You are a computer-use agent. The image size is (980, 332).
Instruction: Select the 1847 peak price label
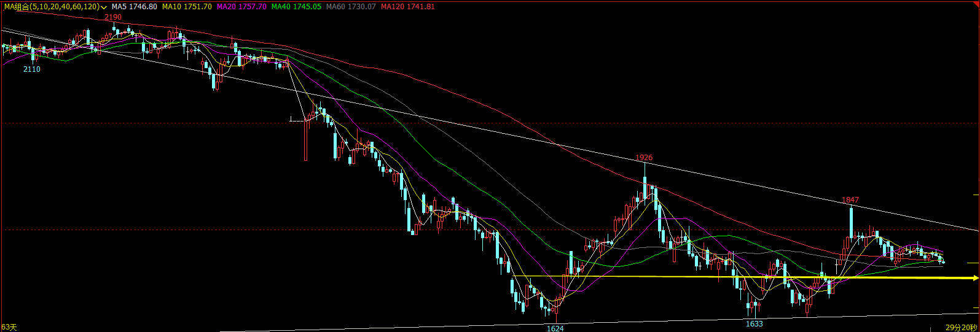(850, 200)
